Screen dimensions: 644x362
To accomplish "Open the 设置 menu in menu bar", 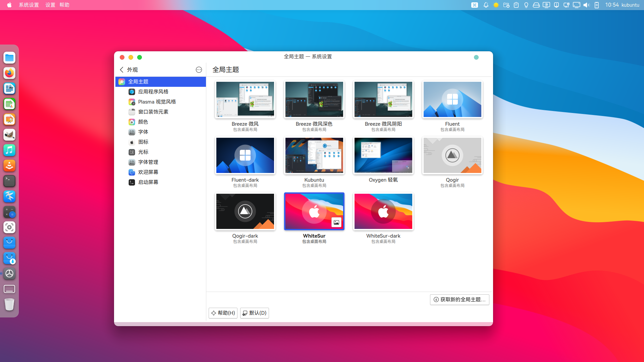I will click(50, 5).
